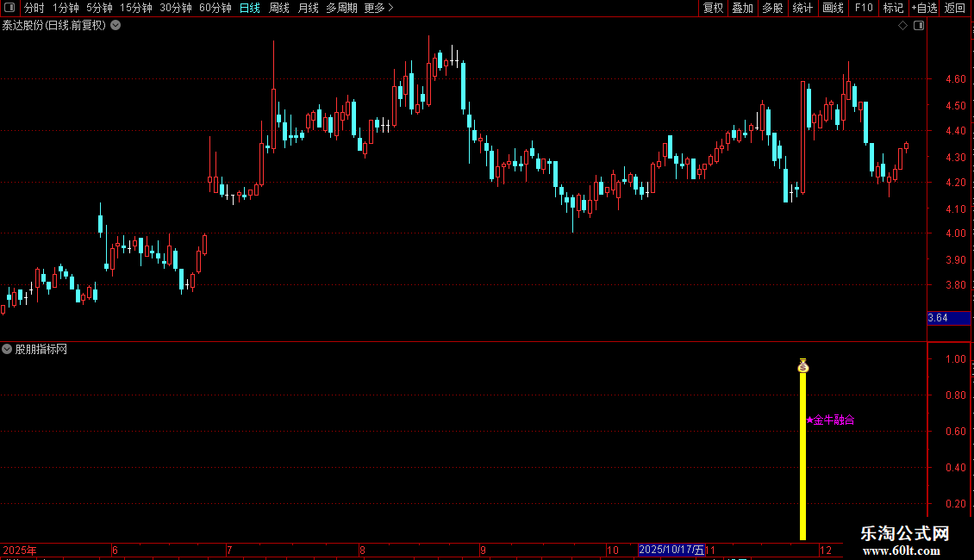Image resolution: width=974 pixels, height=560 pixels.
Task: Click the ★金牛融合 signal label
Action: click(x=830, y=420)
